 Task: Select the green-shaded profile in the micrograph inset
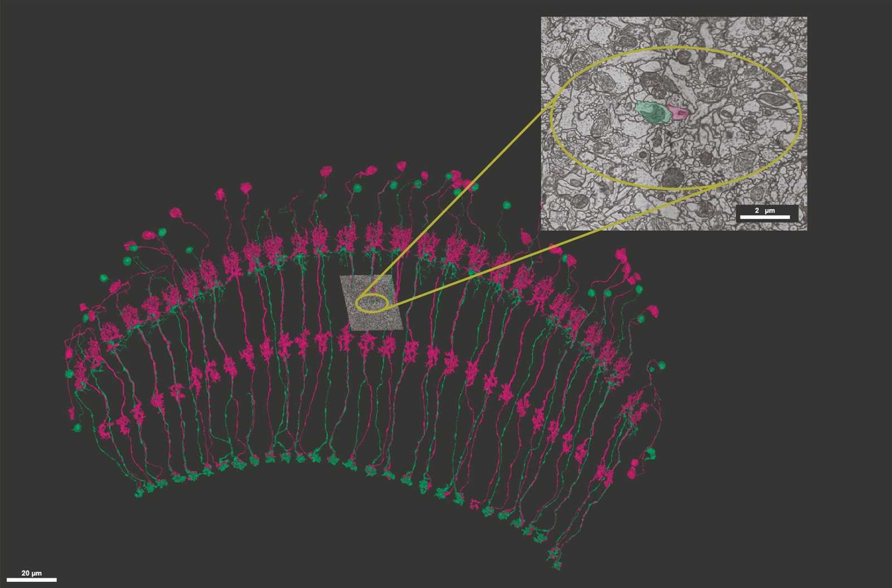point(653,112)
